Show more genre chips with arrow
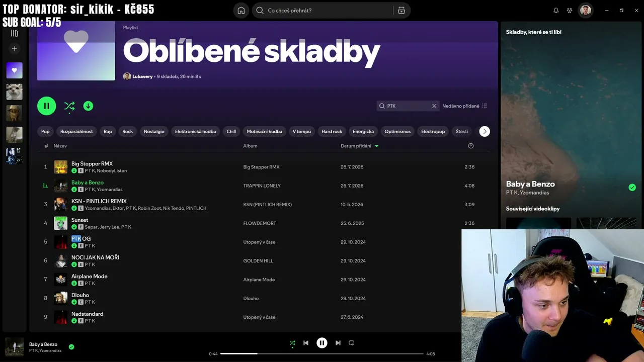This screenshot has width=644, height=362. pyautogui.click(x=485, y=132)
